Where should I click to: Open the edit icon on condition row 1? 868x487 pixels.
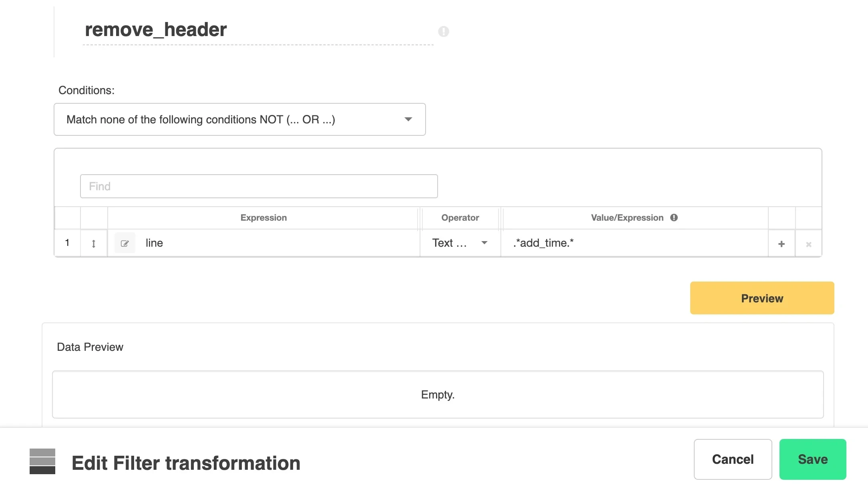tap(125, 243)
